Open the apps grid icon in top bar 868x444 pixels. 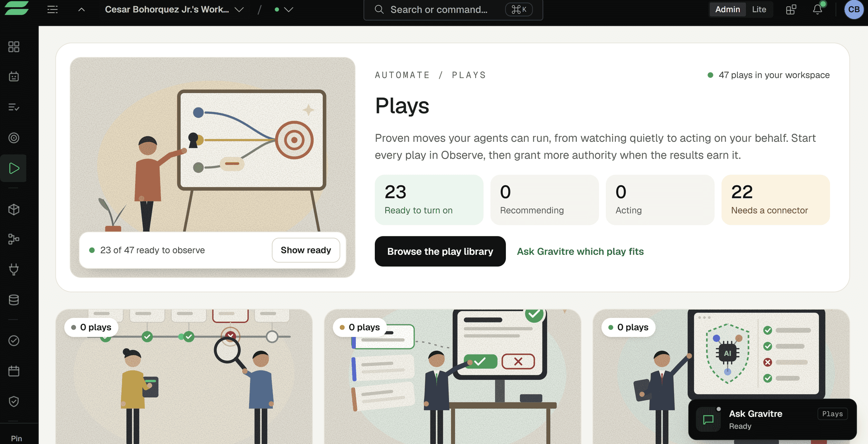click(791, 9)
